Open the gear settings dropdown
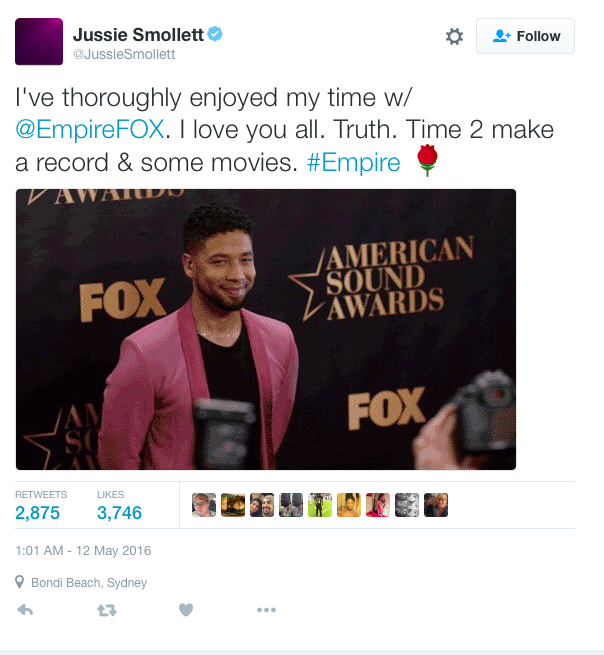 click(x=454, y=36)
